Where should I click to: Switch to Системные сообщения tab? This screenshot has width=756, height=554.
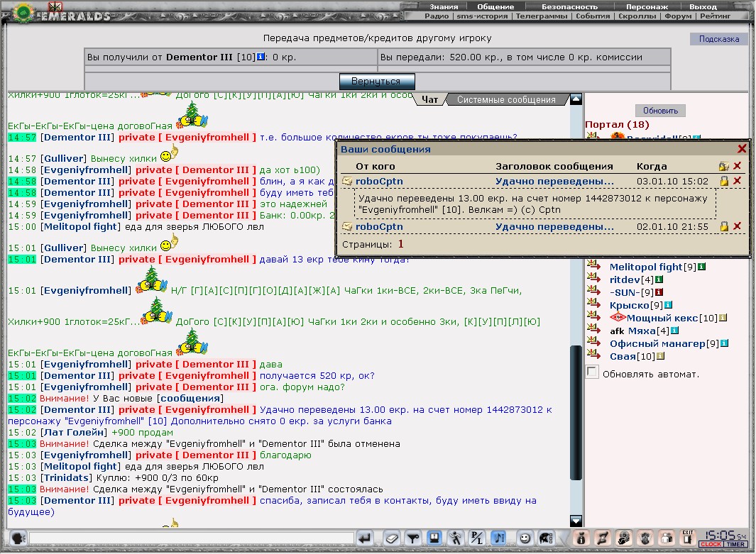pos(505,100)
